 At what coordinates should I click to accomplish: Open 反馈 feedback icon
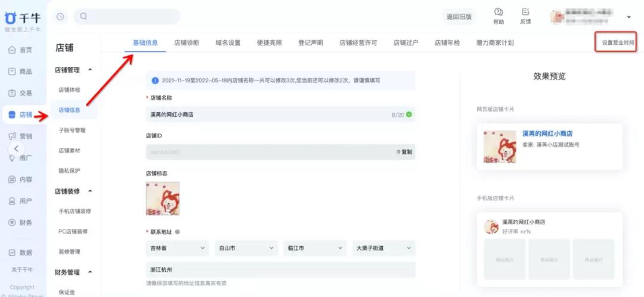[x=525, y=12]
